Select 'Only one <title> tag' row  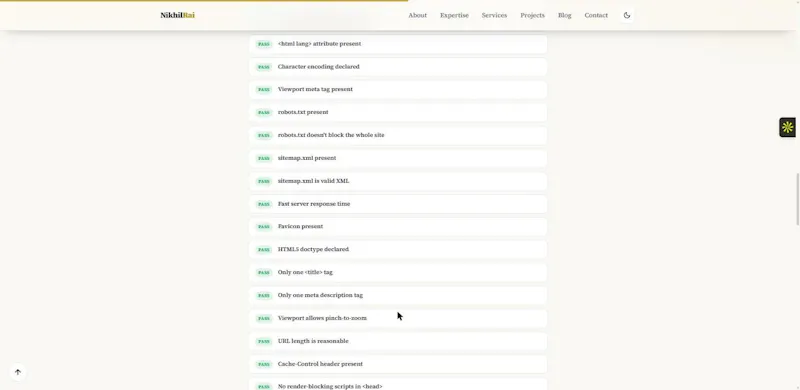coord(398,273)
